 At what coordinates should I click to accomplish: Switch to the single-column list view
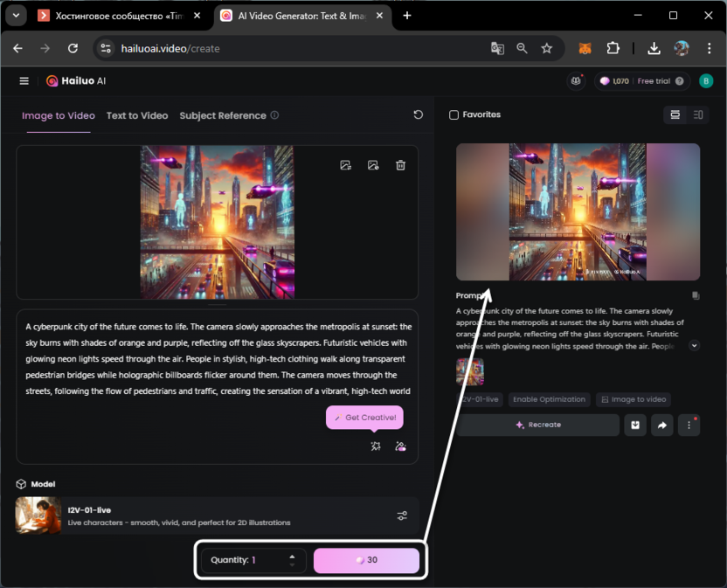[x=675, y=114]
